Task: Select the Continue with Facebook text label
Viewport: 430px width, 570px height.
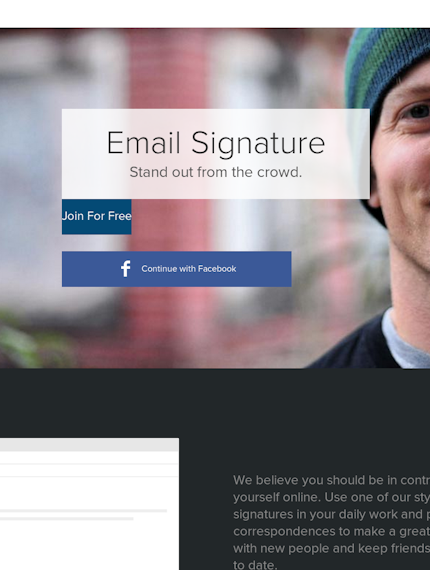Action: [x=189, y=269]
